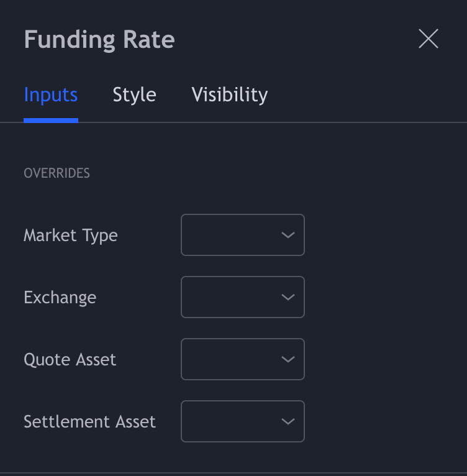Click the Settlement Asset label text
The height and width of the screenshot is (476, 467).
click(89, 422)
